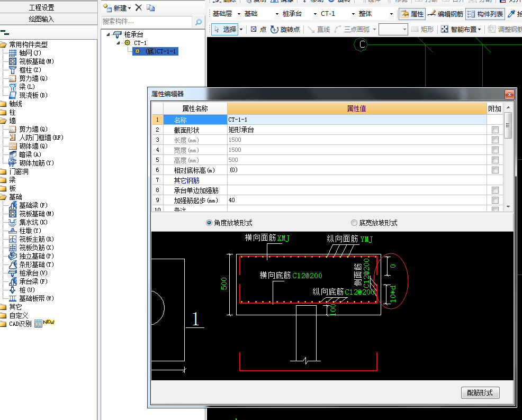The height and width of the screenshot is (420, 522).
Task: Open the 三点画弧 dropdown arrow
Action: [x=374, y=30]
